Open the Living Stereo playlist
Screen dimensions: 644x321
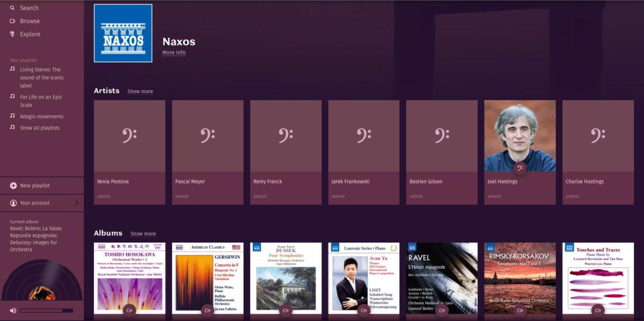point(42,78)
